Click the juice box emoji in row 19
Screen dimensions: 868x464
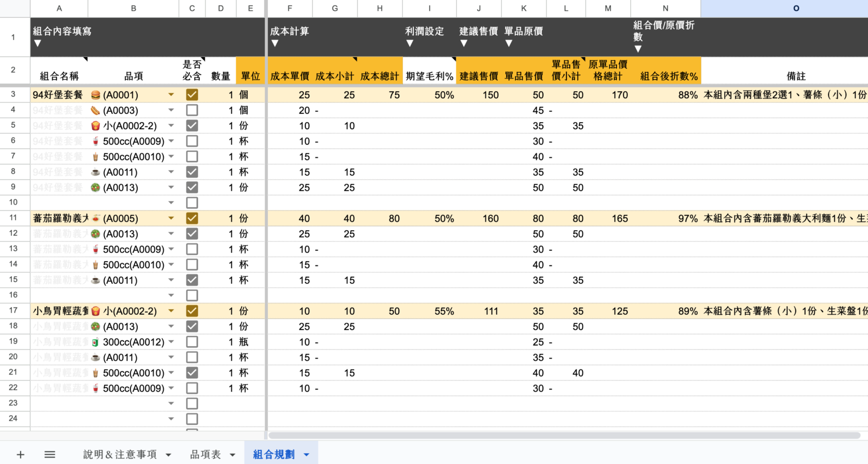point(95,342)
